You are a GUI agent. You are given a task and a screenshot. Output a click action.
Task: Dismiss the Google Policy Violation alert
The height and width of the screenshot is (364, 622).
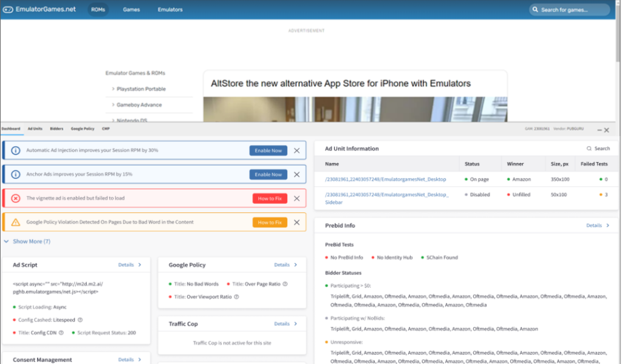(x=296, y=222)
